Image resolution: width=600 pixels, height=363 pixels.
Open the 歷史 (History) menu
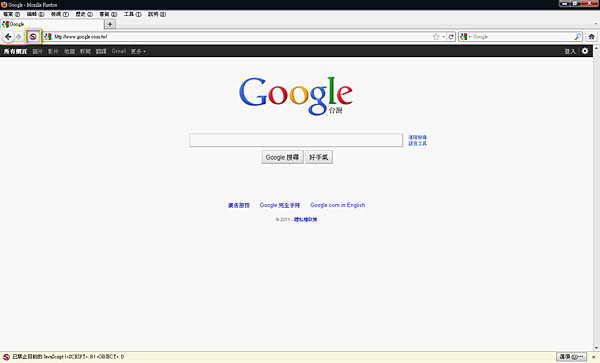[84, 15]
